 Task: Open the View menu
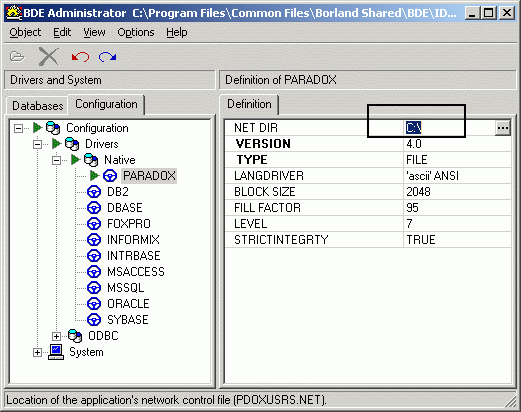pyautogui.click(x=94, y=32)
